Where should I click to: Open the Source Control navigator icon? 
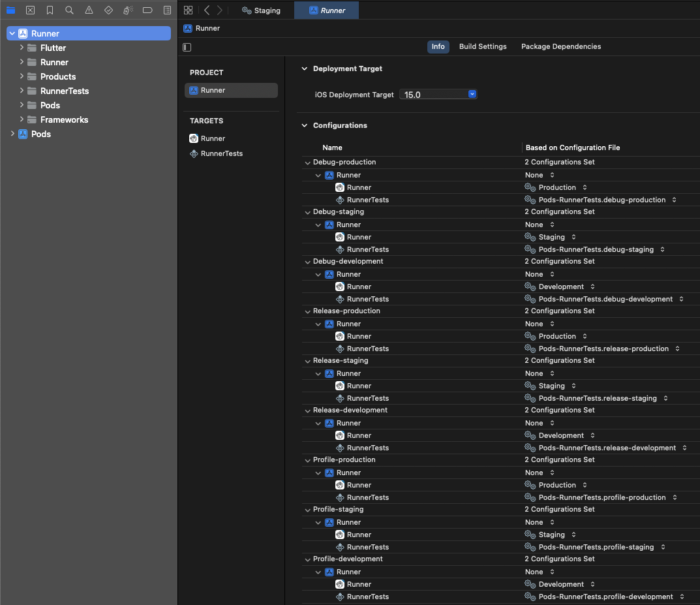[30, 10]
